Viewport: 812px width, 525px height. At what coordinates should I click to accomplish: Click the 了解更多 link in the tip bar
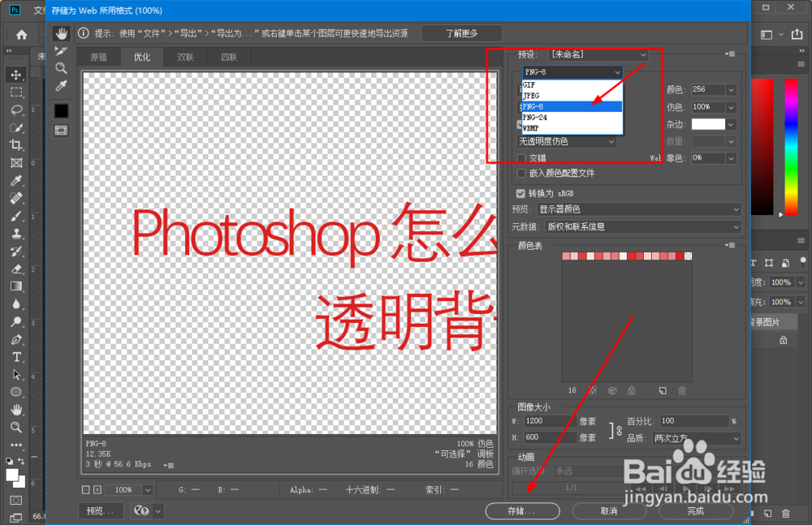[461, 33]
